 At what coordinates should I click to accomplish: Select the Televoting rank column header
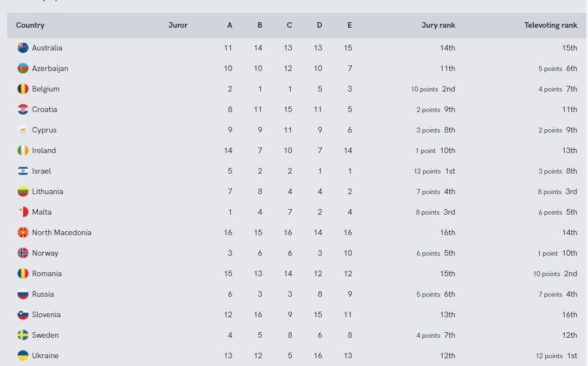[x=550, y=25]
